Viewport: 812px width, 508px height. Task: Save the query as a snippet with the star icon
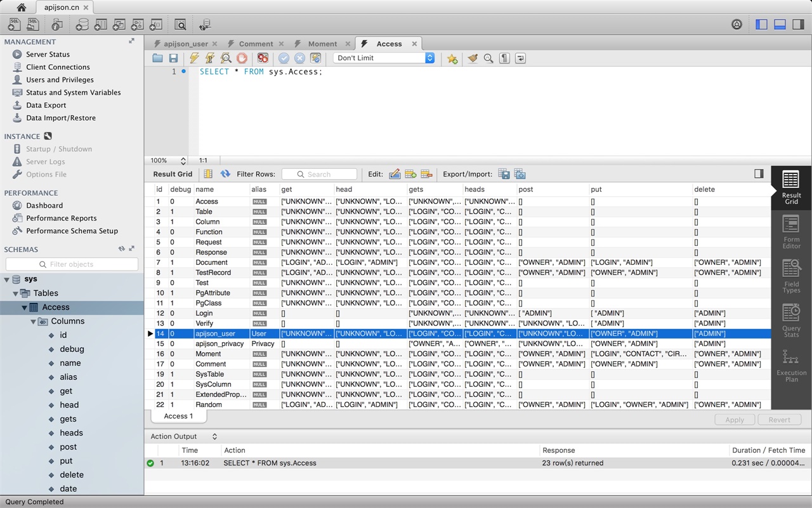tap(452, 58)
